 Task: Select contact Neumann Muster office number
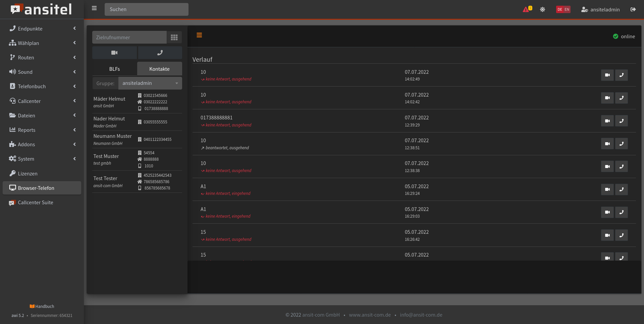(157, 139)
